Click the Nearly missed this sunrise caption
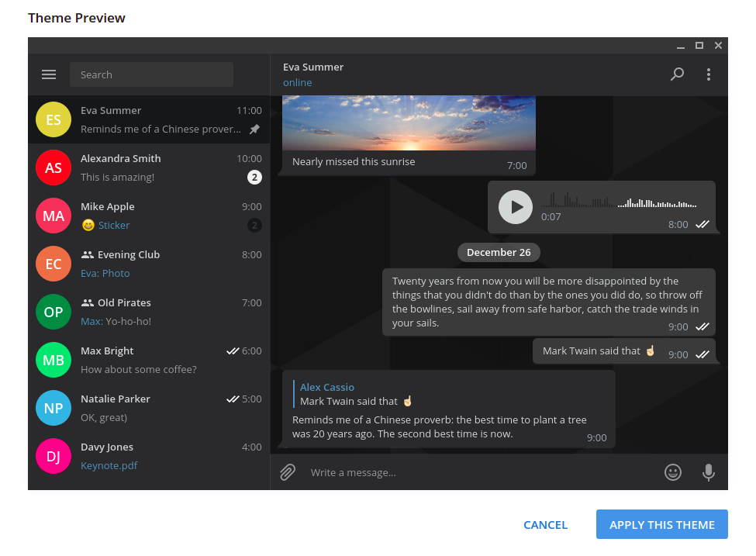Image resolution: width=756 pixels, height=556 pixels. click(354, 161)
